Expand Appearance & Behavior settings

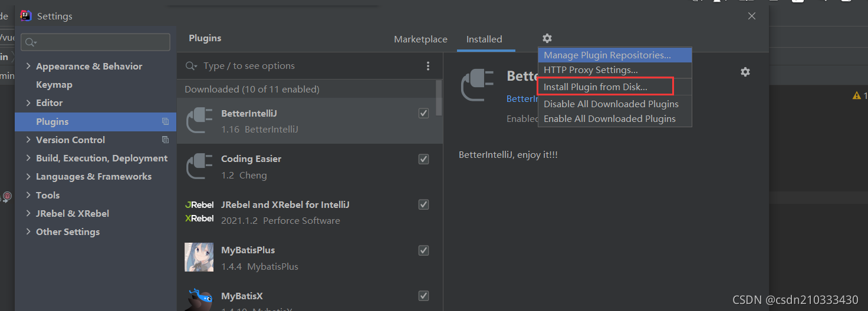pyautogui.click(x=28, y=66)
